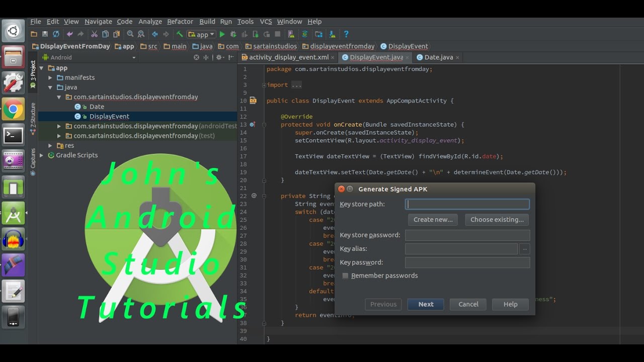The height and width of the screenshot is (362, 644).
Task: Open Chrome from the Ubuntu launcher
Action: (x=13, y=109)
